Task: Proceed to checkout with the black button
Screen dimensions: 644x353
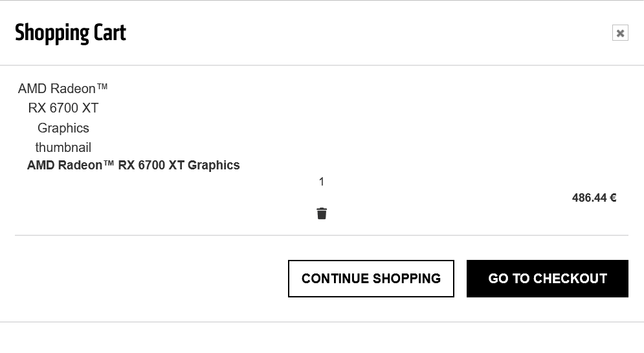Action: (547, 279)
